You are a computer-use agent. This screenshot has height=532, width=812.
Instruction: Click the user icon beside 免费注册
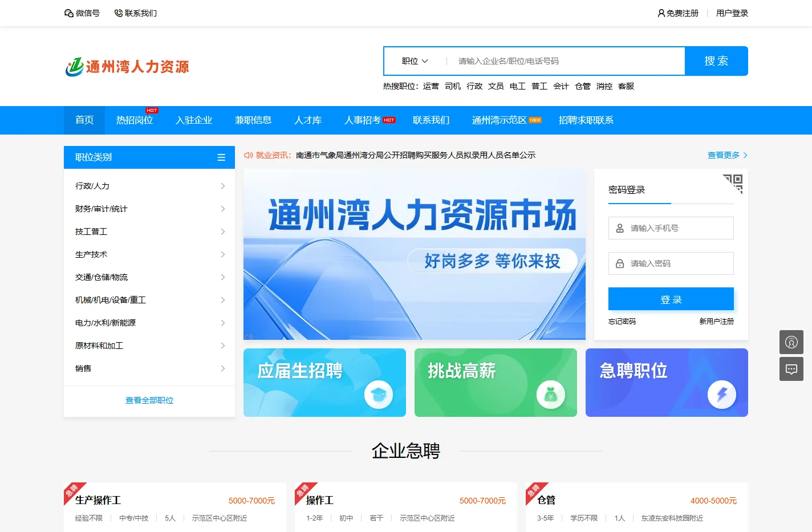click(x=661, y=13)
